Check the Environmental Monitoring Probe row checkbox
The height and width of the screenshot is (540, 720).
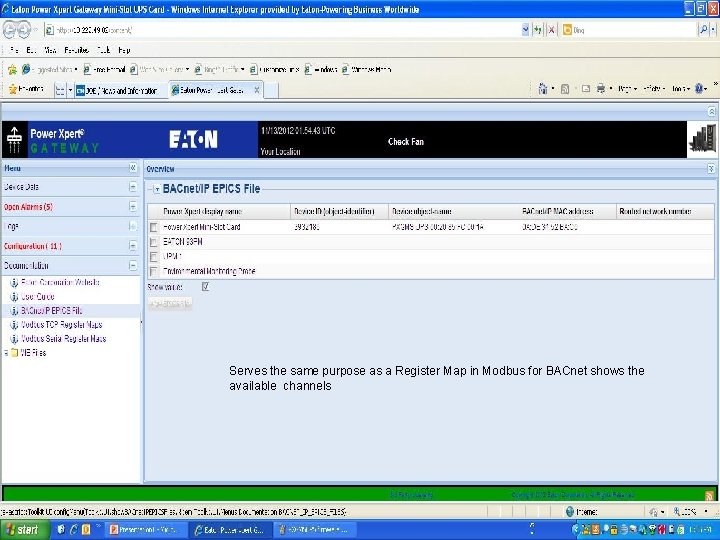tap(154, 271)
